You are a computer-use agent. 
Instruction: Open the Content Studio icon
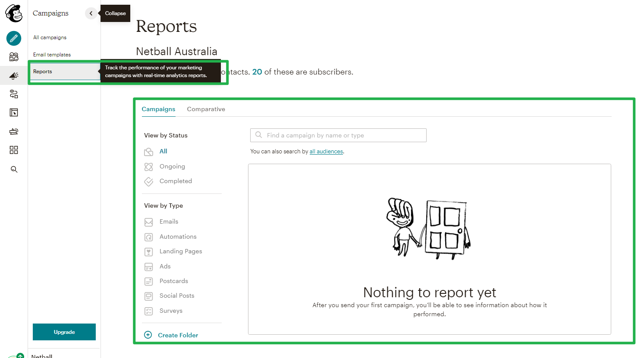click(x=14, y=131)
